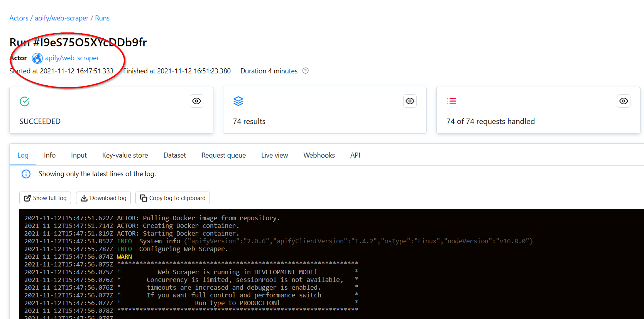Click the 74 results text
Viewport: 644px width, 319px height.
tap(249, 121)
